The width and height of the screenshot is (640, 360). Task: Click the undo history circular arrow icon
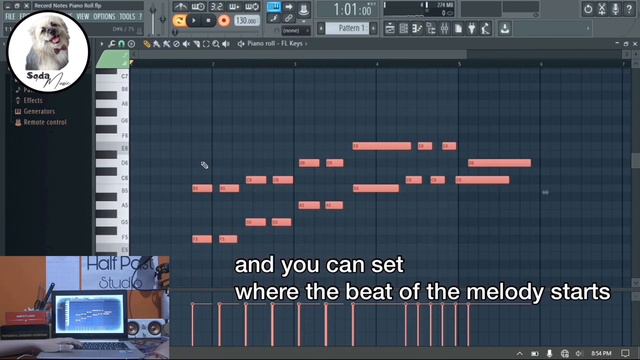tap(588, 9)
